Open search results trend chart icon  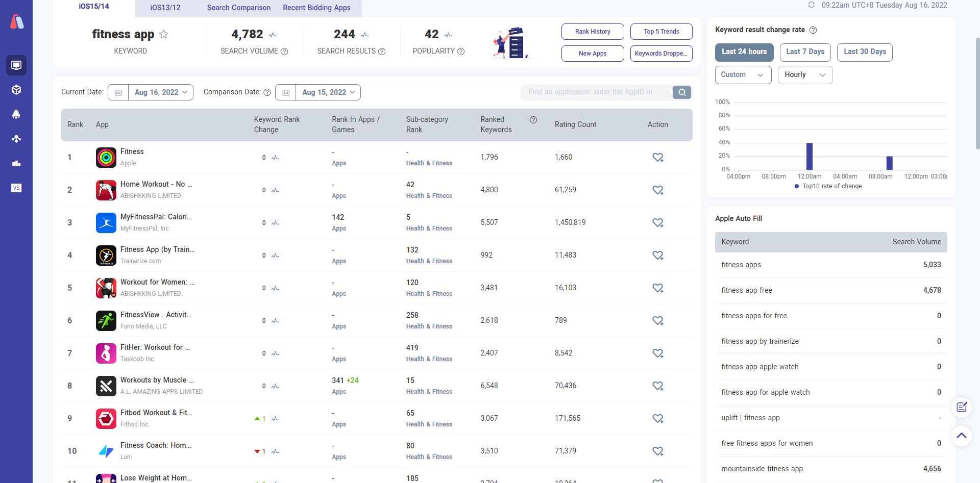(x=364, y=35)
